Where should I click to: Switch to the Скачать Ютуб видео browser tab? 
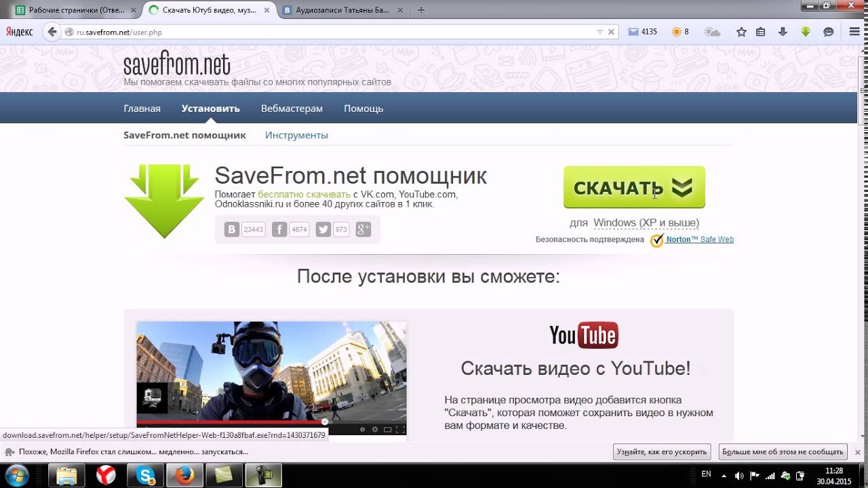[209, 10]
